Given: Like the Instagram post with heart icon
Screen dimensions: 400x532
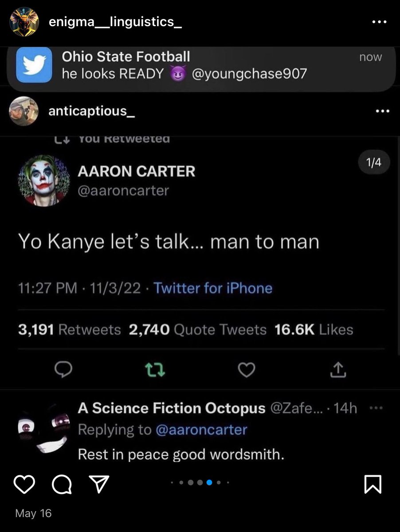Looking at the screenshot, I should 24,484.
